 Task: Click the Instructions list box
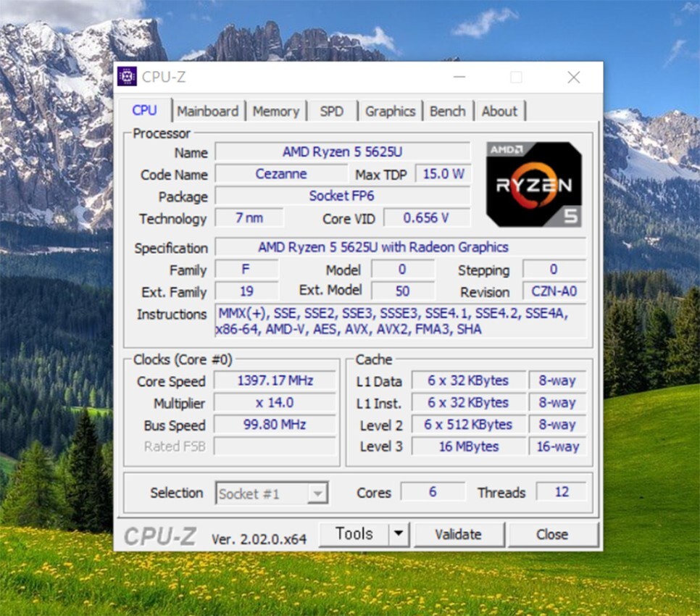coord(401,321)
